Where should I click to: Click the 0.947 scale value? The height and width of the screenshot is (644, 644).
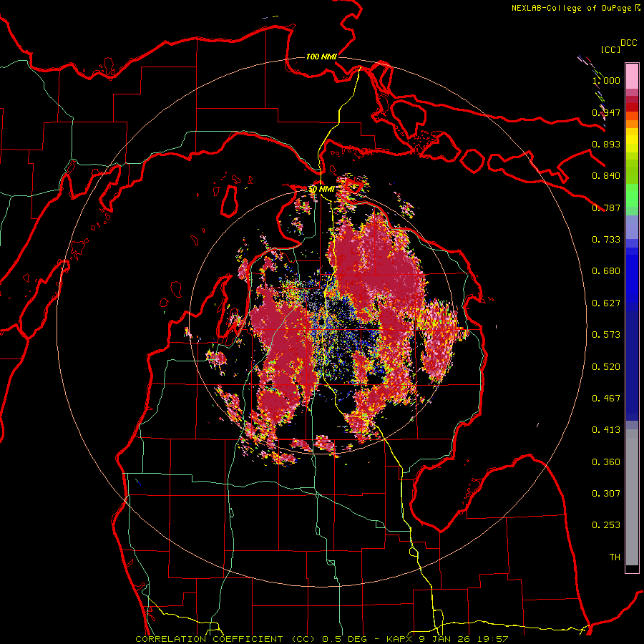click(x=606, y=112)
